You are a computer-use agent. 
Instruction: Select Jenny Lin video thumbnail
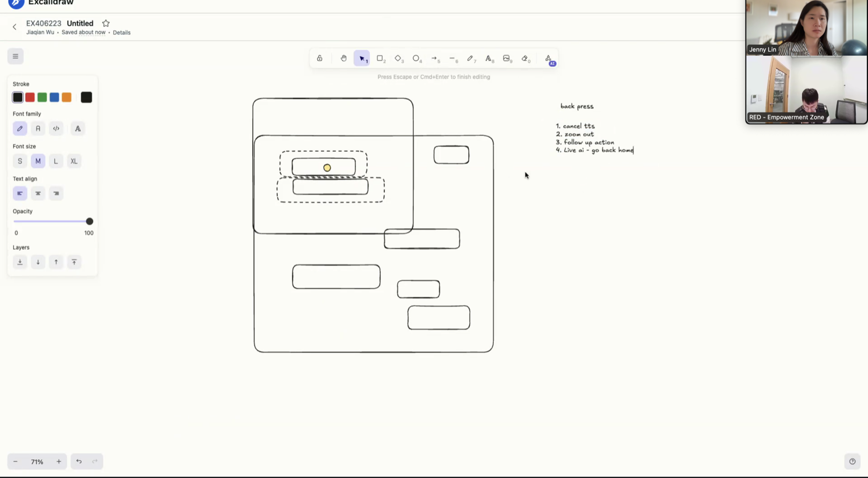(x=806, y=28)
